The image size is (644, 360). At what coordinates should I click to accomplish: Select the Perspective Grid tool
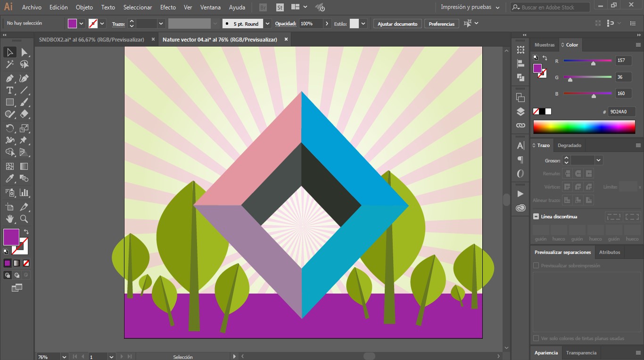24,152
